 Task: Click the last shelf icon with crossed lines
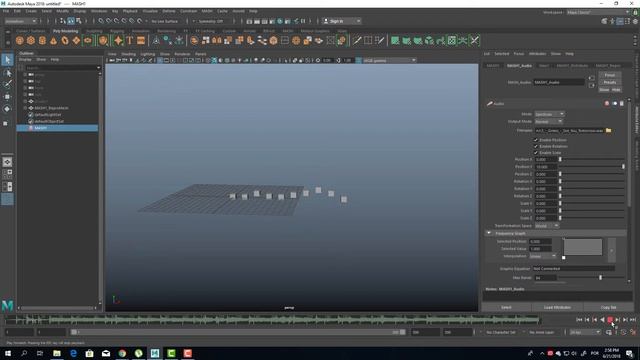pos(474,40)
